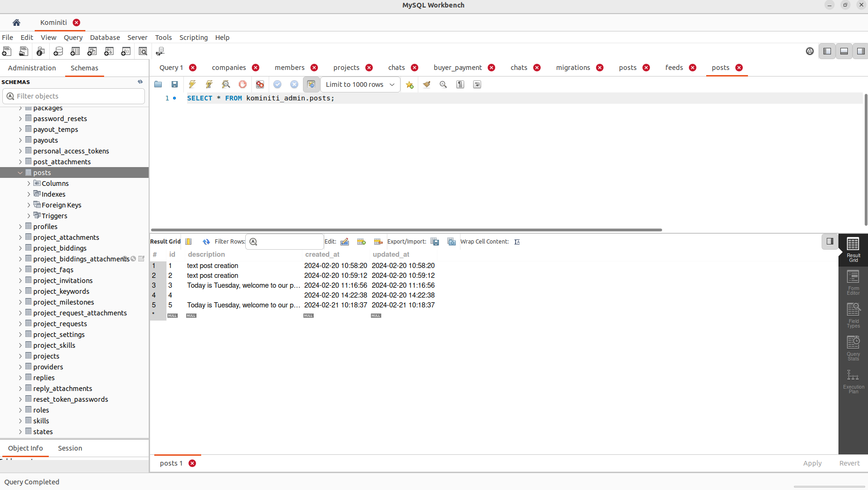
Task: Click the save script floppy disk icon
Action: click(174, 84)
